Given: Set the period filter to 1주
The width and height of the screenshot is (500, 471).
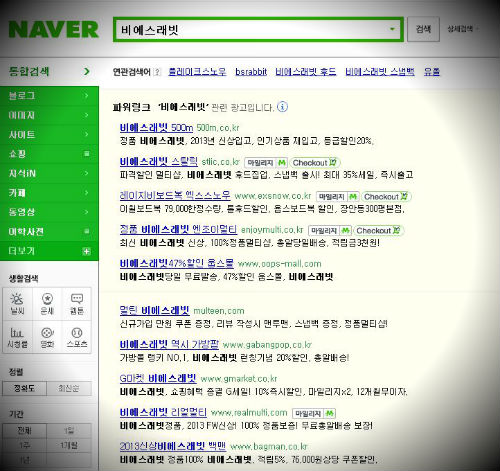Looking at the screenshot, I should click(x=24, y=445).
